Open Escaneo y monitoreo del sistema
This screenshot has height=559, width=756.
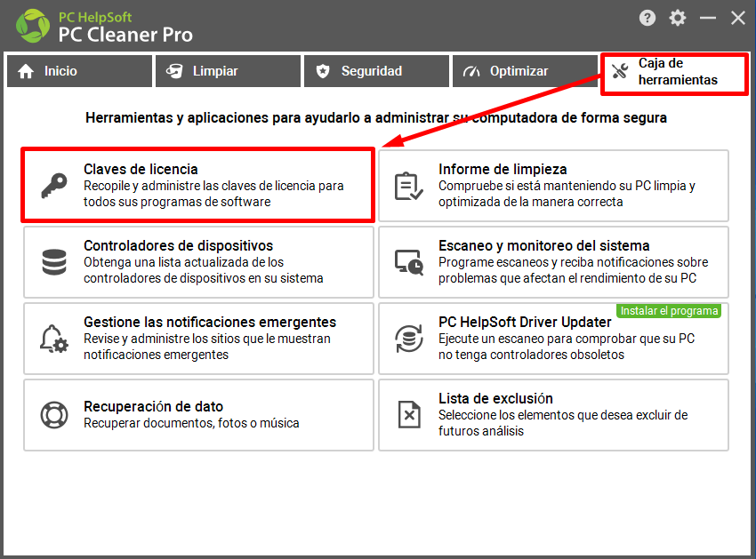click(553, 262)
